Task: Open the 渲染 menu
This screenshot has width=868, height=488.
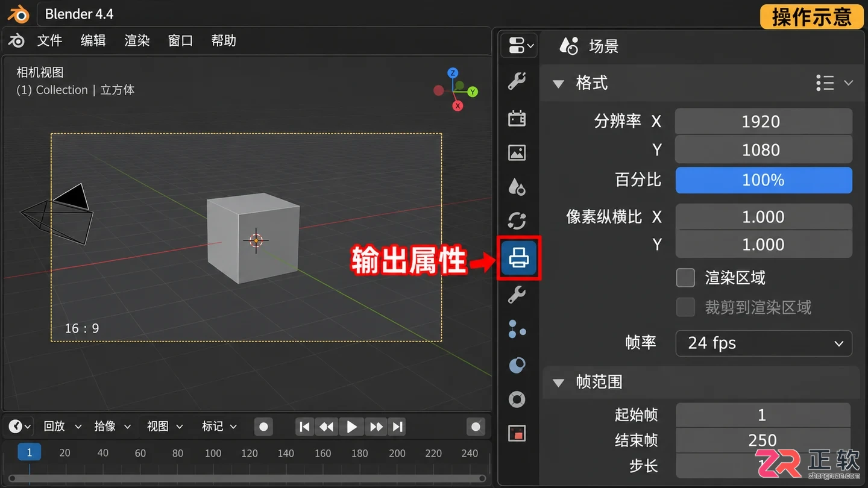Action: click(137, 40)
